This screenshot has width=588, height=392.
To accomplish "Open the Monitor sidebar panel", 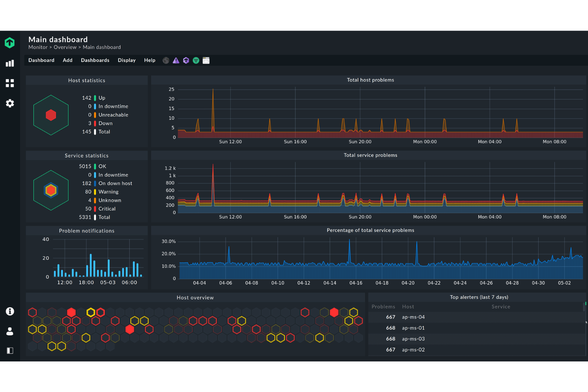I will tap(10, 63).
